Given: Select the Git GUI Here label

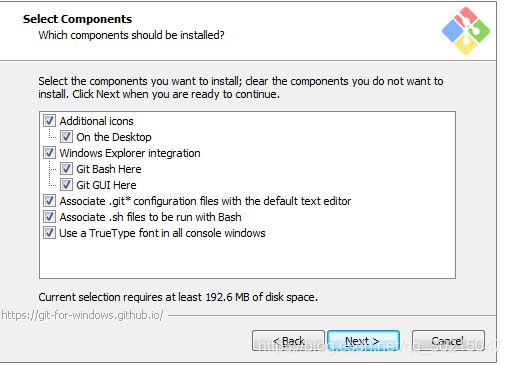Looking at the screenshot, I should click(106, 185).
